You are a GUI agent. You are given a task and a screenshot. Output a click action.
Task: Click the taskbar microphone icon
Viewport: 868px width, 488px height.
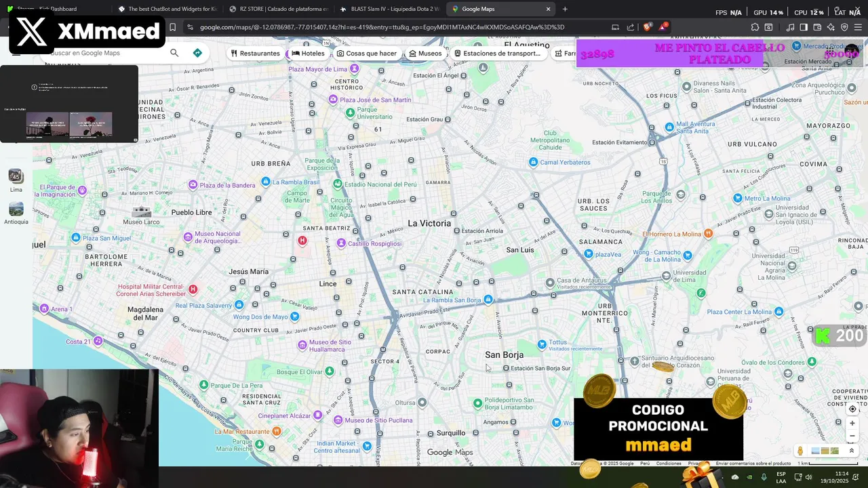tap(764, 477)
